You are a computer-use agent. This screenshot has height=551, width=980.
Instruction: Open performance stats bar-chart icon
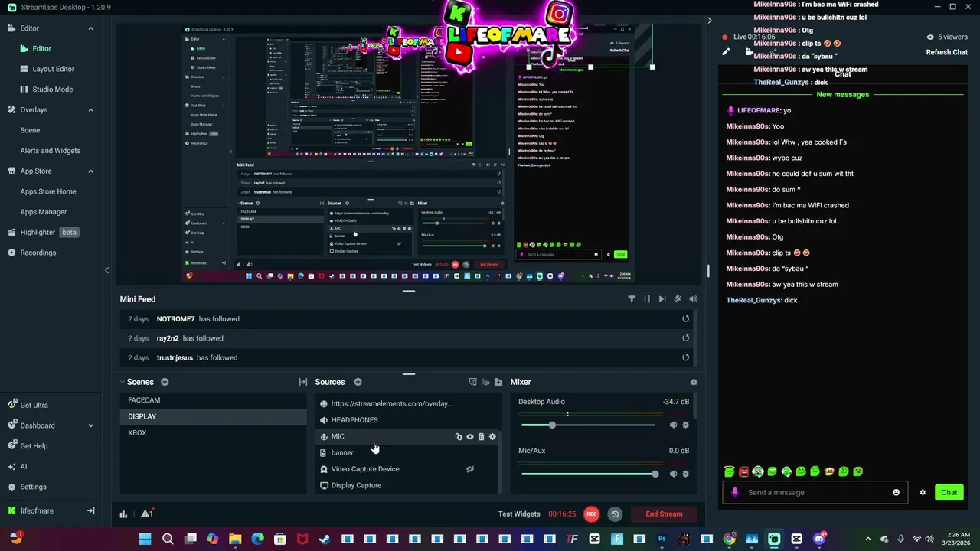[123, 514]
